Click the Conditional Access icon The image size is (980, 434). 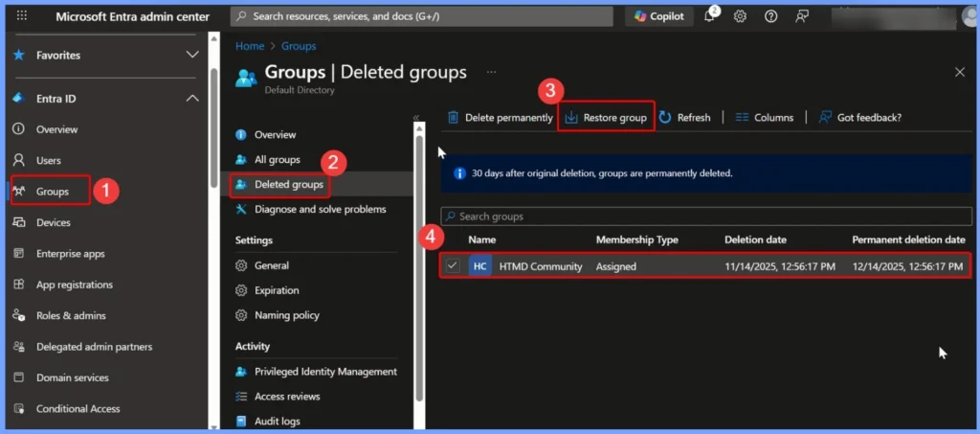[19, 408]
